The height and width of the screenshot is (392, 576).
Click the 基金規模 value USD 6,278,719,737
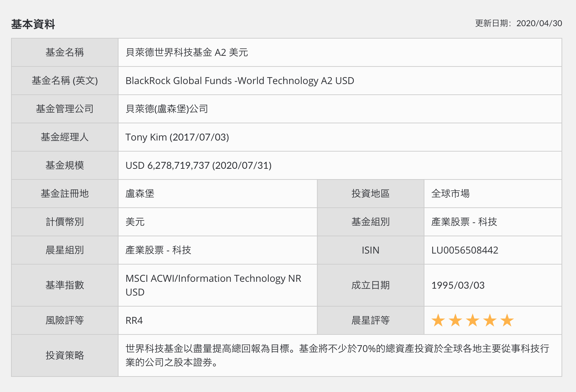click(x=199, y=165)
